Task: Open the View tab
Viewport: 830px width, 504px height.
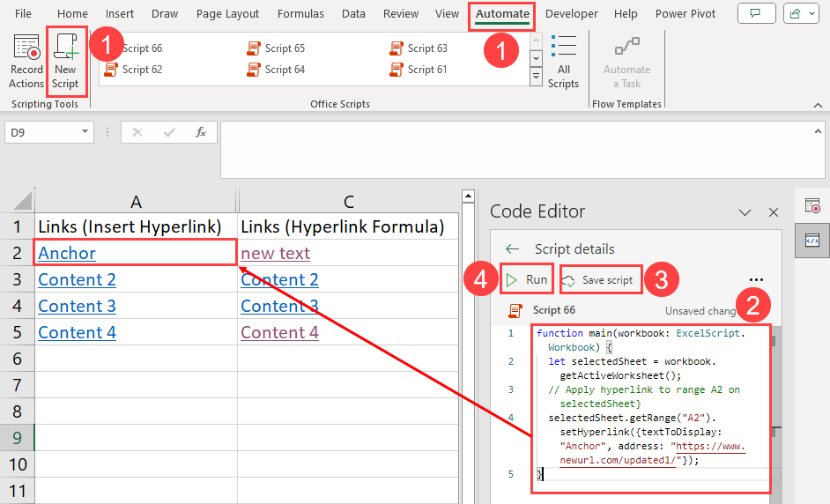Action: [x=447, y=14]
